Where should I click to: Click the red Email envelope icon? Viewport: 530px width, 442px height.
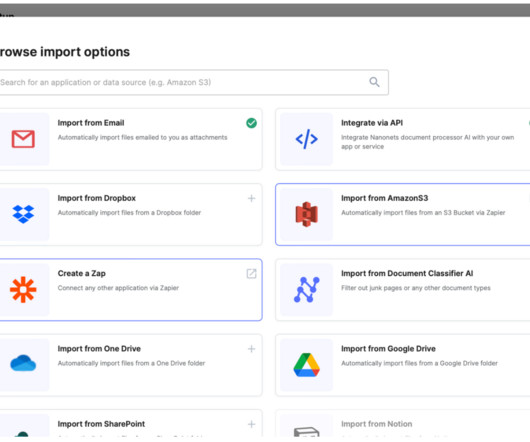23,139
